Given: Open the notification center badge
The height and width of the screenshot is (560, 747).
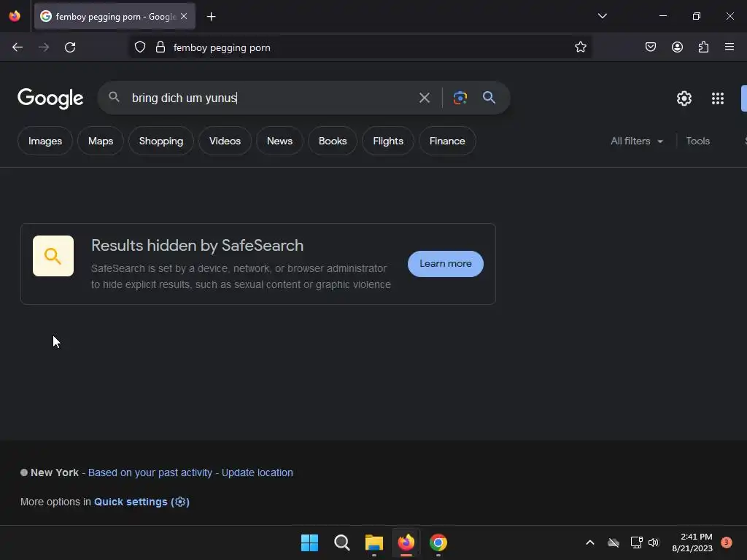Looking at the screenshot, I should click(x=727, y=542).
